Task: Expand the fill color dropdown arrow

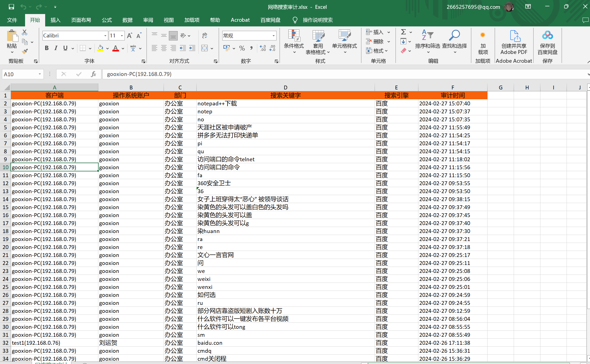Action: [107, 48]
